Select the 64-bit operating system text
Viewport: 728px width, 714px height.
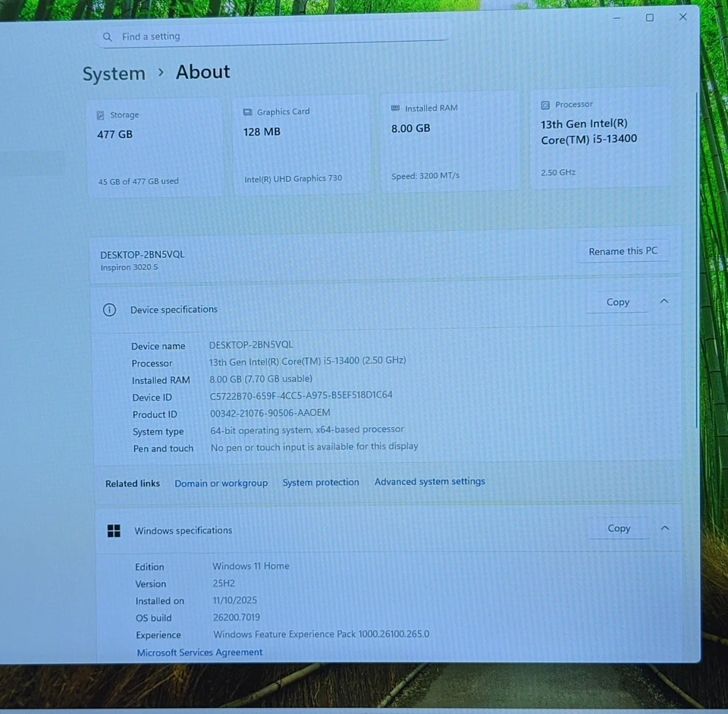click(307, 430)
